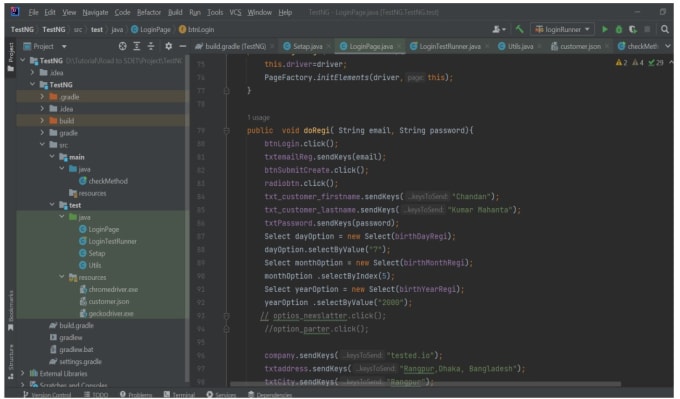Switch to build.gradle (TestNG) tab
Screen dimensions: 680x399
235,46
